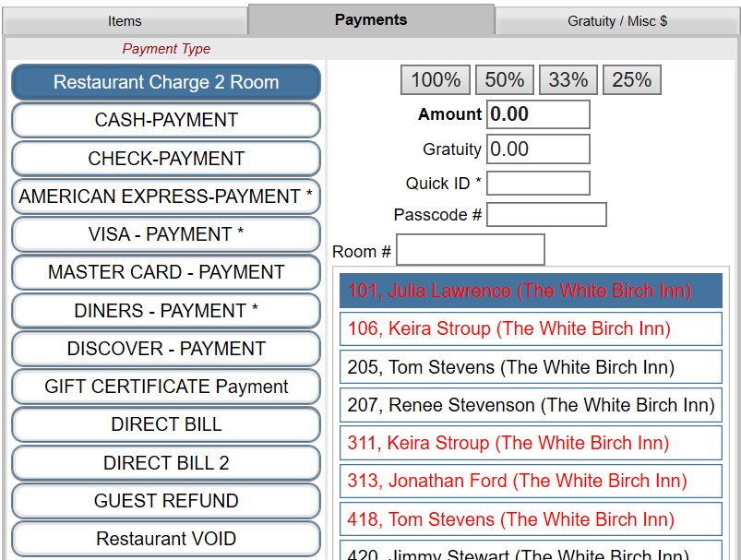Apply a GIFT CERTIFICATE Payment
Viewport: 741px width, 560px height.
click(x=165, y=387)
